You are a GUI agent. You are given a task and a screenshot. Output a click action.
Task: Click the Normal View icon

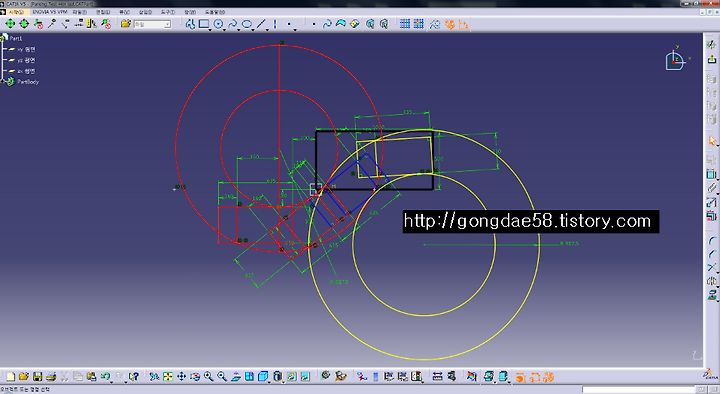pyautogui.click(x=236, y=377)
